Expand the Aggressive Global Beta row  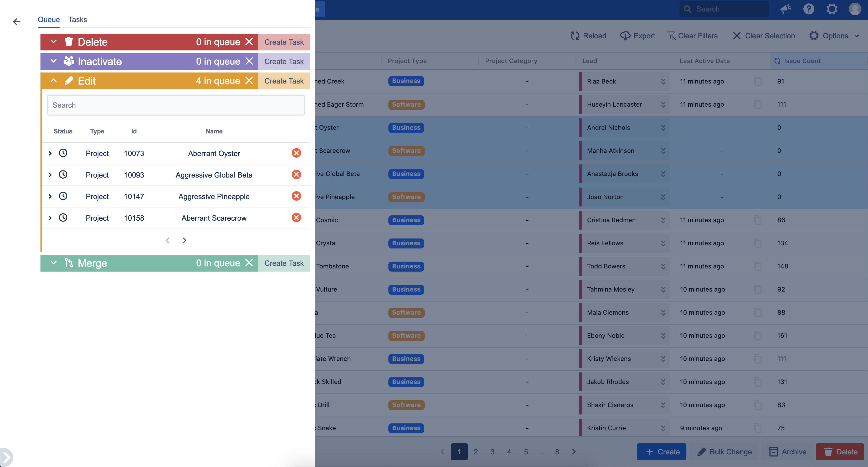tap(50, 175)
